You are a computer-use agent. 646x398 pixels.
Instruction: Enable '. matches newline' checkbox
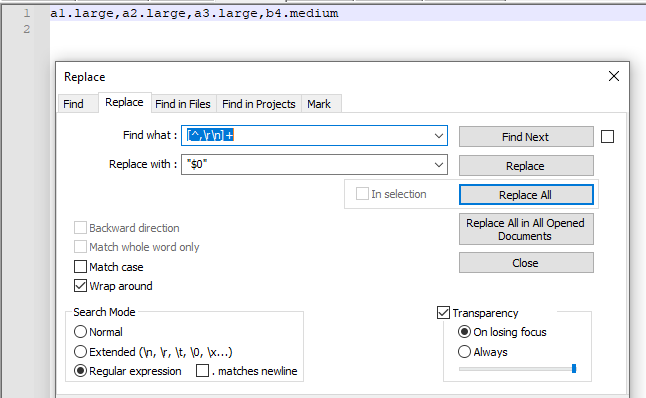[202, 371]
